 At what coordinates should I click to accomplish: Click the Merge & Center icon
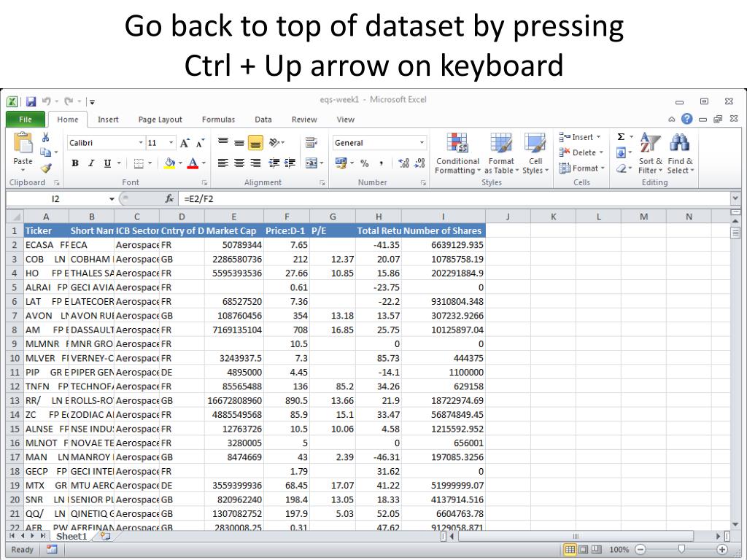pyautogui.click(x=311, y=163)
